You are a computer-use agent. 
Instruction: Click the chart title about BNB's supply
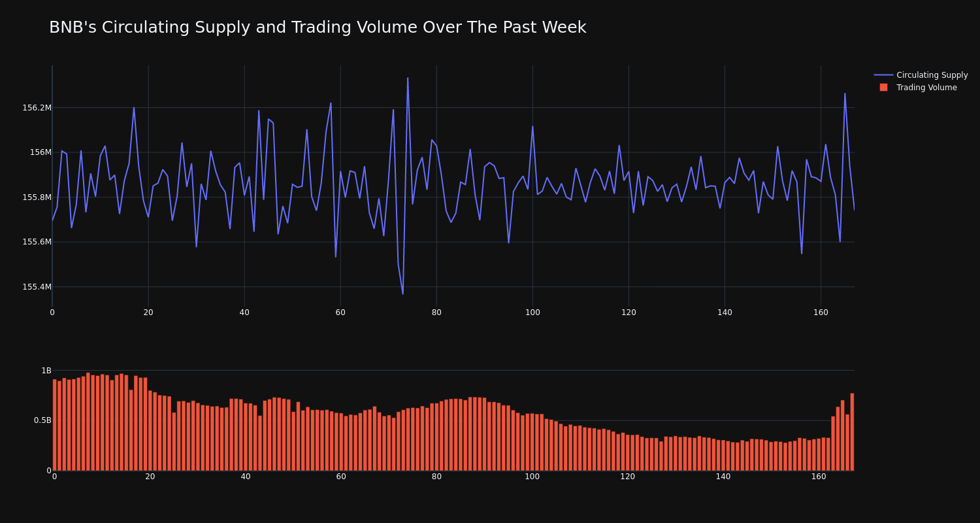[318, 27]
